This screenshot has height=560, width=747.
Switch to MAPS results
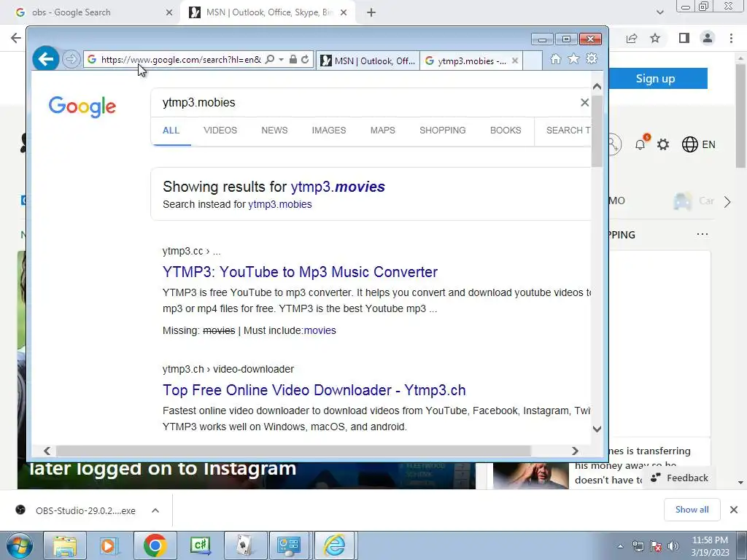pos(382,131)
